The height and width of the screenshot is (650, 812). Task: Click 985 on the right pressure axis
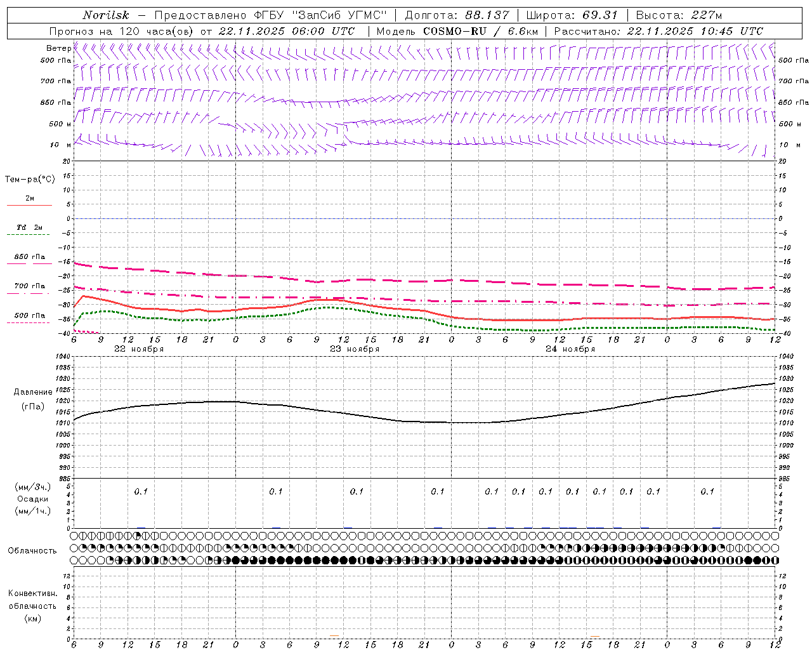click(x=785, y=479)
